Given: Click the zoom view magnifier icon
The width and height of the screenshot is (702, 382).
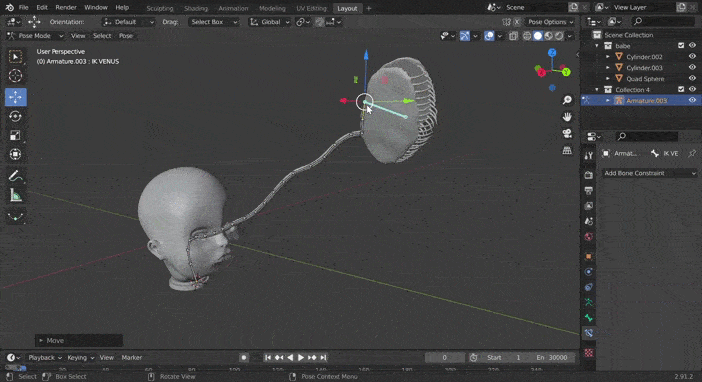Looking at the screenshot, I should (567, 100).
